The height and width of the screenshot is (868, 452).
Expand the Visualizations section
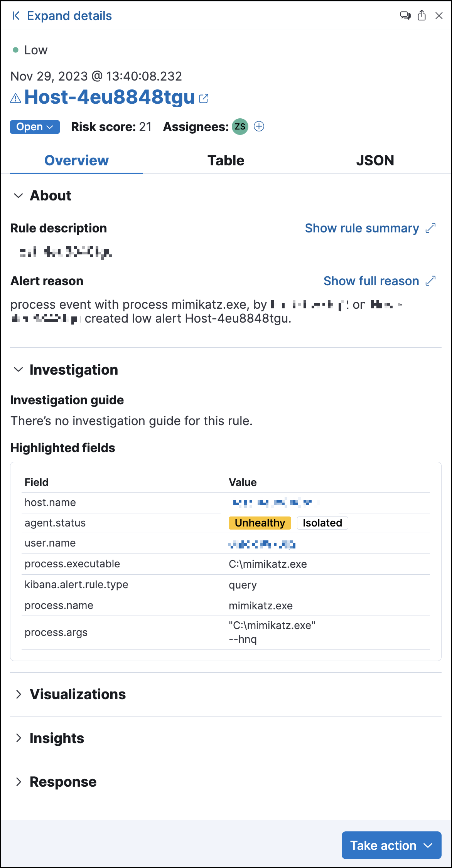coord(18,695)
